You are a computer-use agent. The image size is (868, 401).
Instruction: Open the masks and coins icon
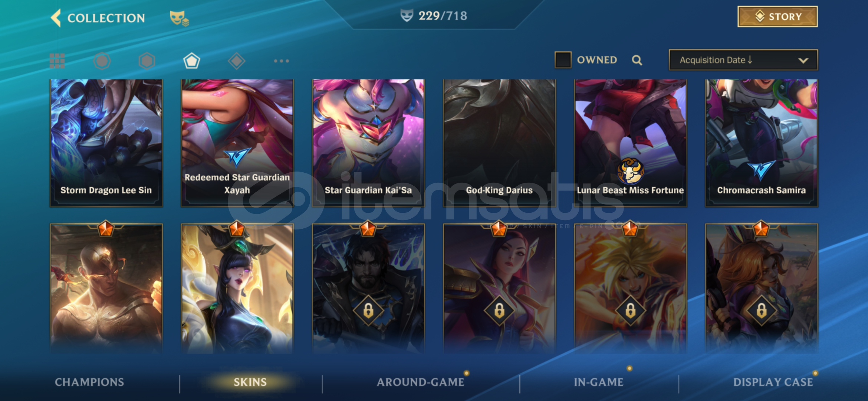pos(180,18)
